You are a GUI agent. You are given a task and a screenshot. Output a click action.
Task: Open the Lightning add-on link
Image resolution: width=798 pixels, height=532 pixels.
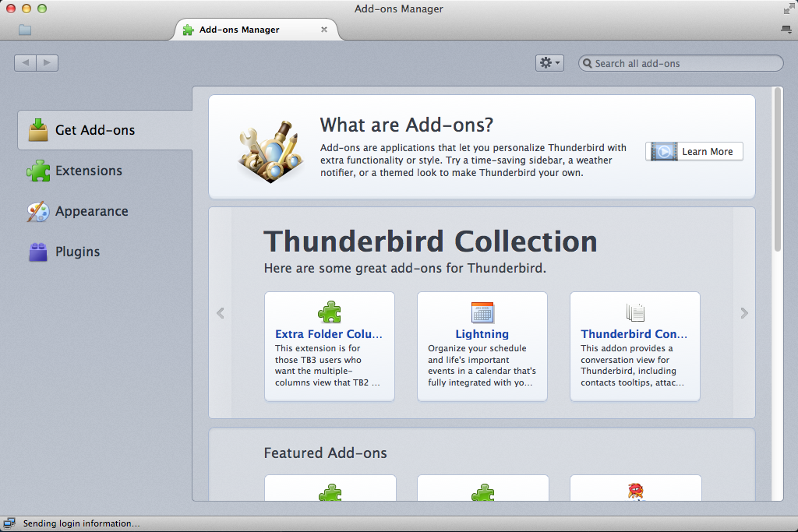482,334
